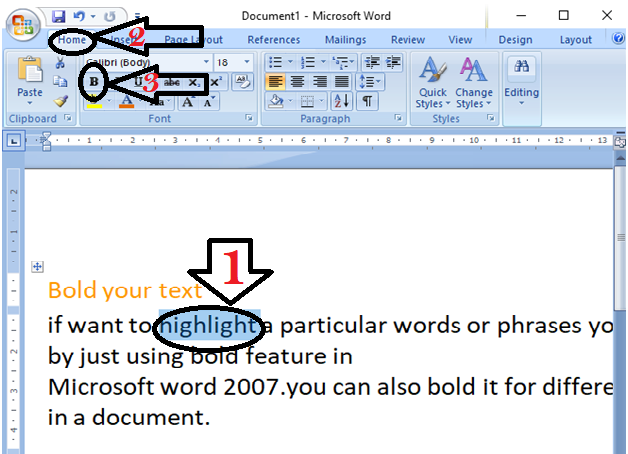This screenshot has height=454, width=628.
Task: Toggle subscript formatting
Action: [x=194, y=82]
